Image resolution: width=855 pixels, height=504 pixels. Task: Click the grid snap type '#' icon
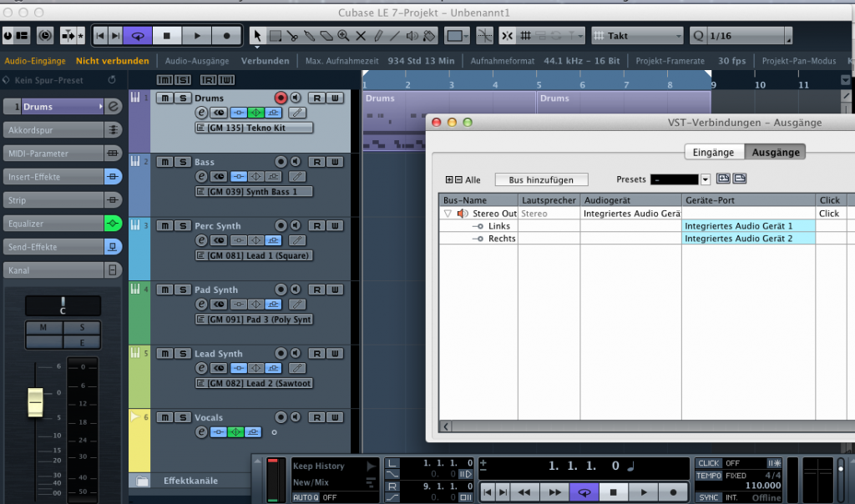coord(526,36)
